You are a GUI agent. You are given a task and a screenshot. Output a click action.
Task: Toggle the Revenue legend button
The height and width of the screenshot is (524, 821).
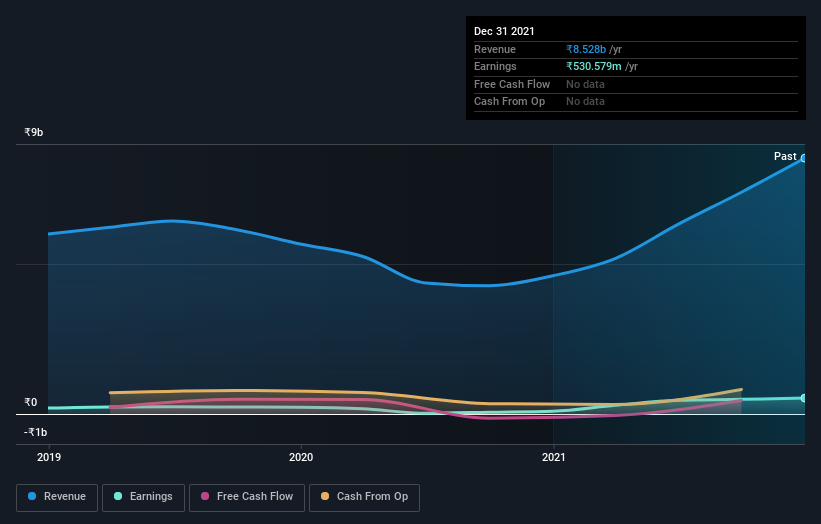[x=57, y=497]
